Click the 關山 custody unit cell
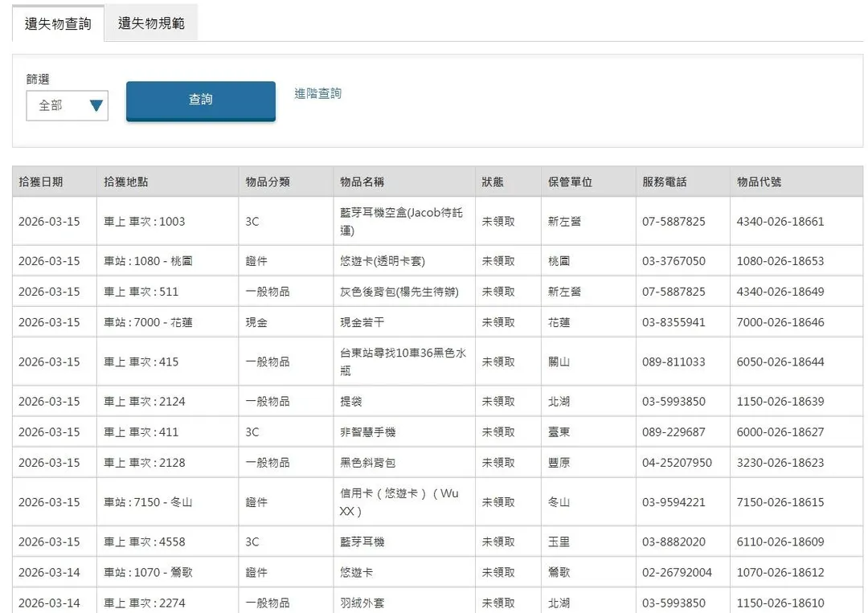 point(559,362)
